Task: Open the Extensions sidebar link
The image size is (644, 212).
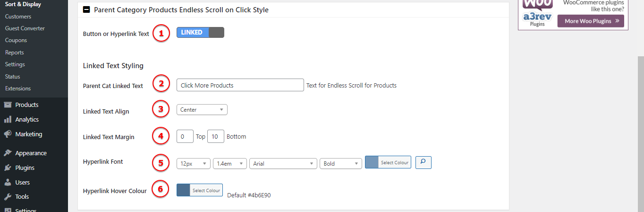Action: [18, 88]
